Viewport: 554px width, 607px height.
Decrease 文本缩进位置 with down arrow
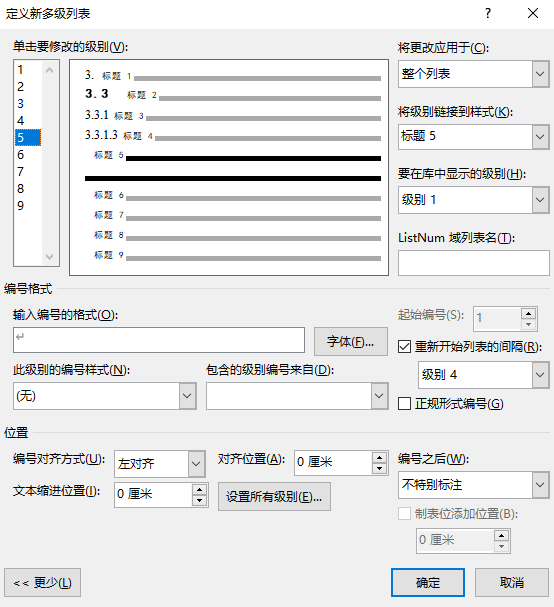199,501
